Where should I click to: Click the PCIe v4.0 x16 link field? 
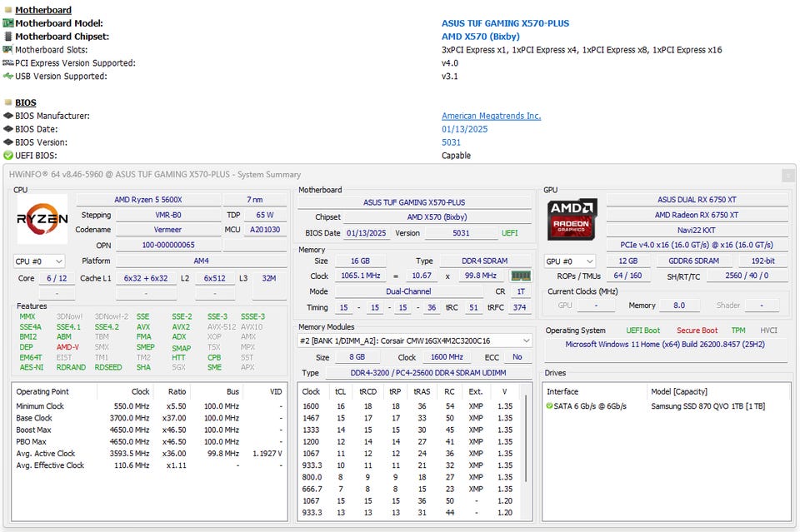point(697,245)
